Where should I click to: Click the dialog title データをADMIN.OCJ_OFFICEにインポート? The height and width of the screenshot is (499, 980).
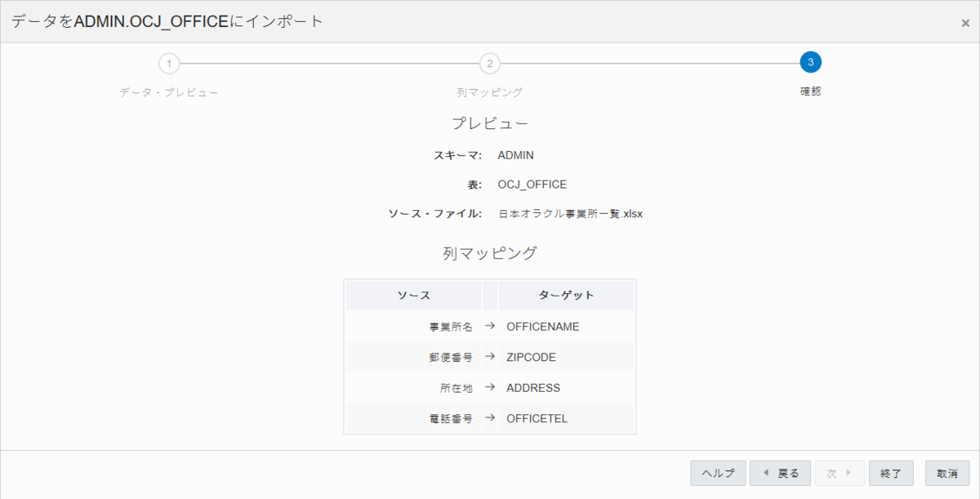coord(167,22)
